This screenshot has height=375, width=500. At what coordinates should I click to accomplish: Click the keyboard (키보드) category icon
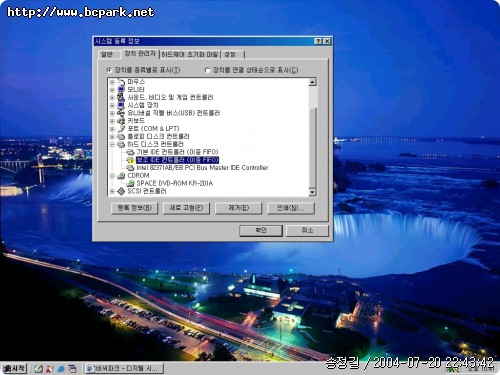click(121, 121)
